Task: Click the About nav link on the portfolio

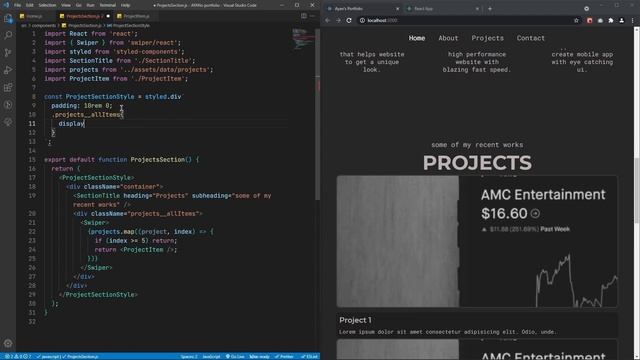Action: coord(448,38)
